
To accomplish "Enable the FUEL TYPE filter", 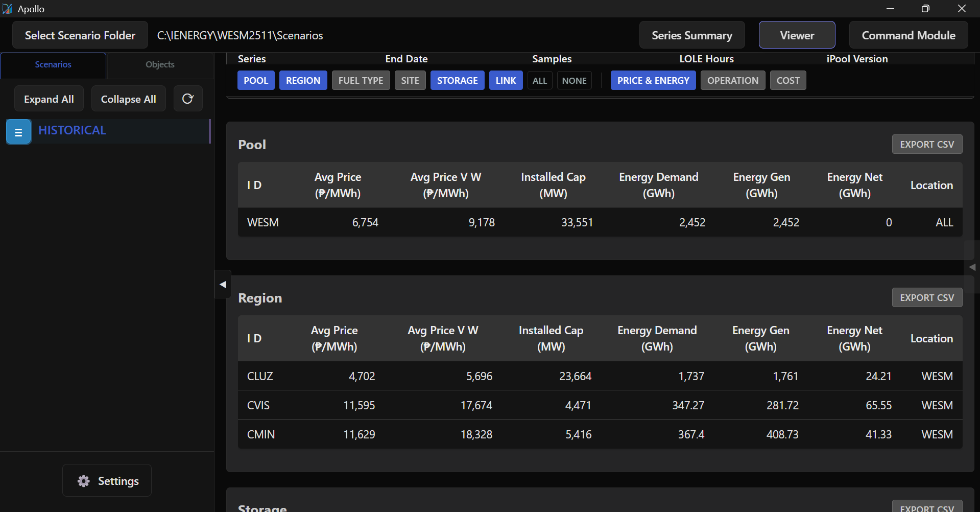I will 361,81.
